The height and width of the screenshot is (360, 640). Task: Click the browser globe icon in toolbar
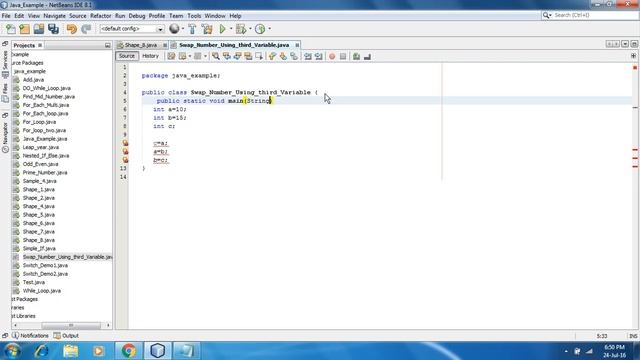174,29
